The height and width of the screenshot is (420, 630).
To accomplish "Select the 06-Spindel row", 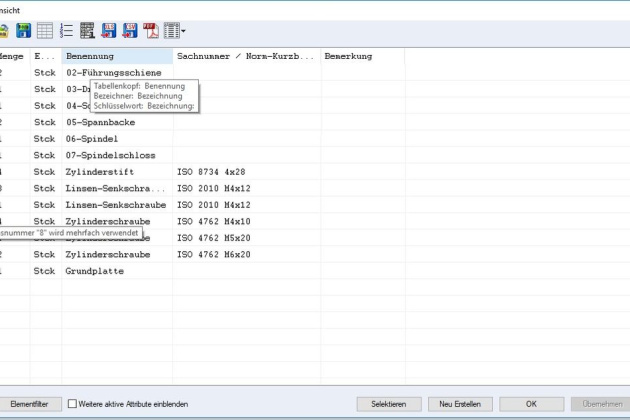I will coord(92,139).
